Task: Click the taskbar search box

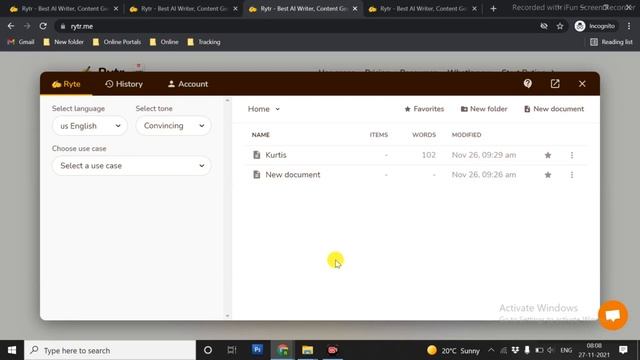Action: pos(110,350)
